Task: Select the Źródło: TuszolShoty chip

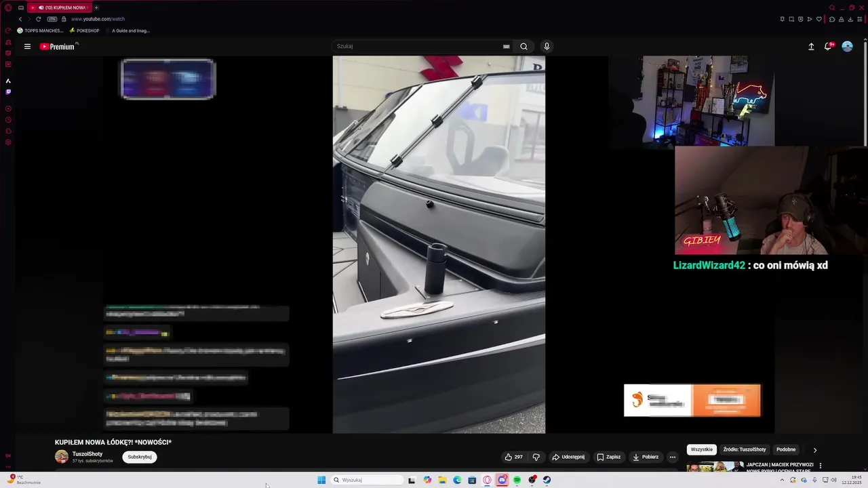Action: pos(745,449)
